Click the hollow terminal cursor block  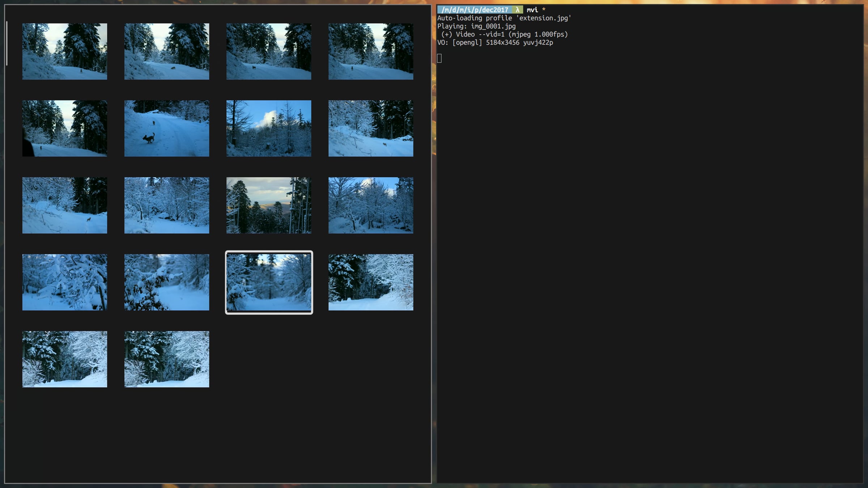pos(439,58)
